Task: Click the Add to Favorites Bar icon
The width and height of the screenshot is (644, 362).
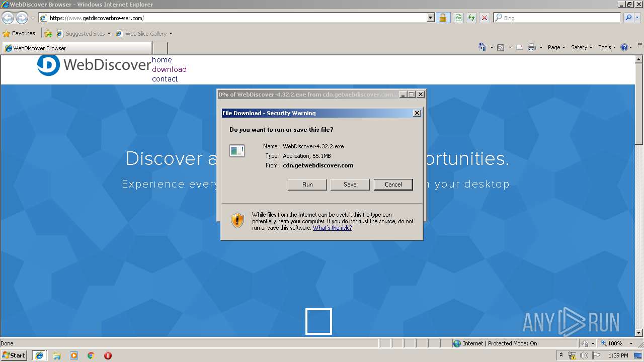Action: click(x=48, y=34)
